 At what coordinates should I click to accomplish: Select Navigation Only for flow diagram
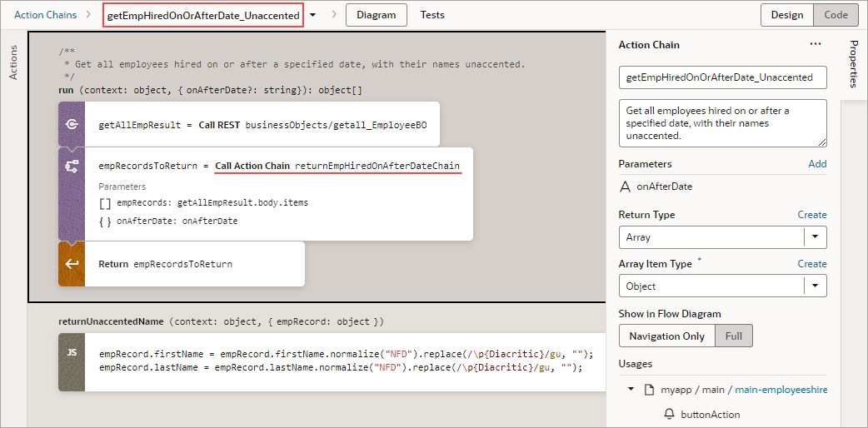click(666, 336)
